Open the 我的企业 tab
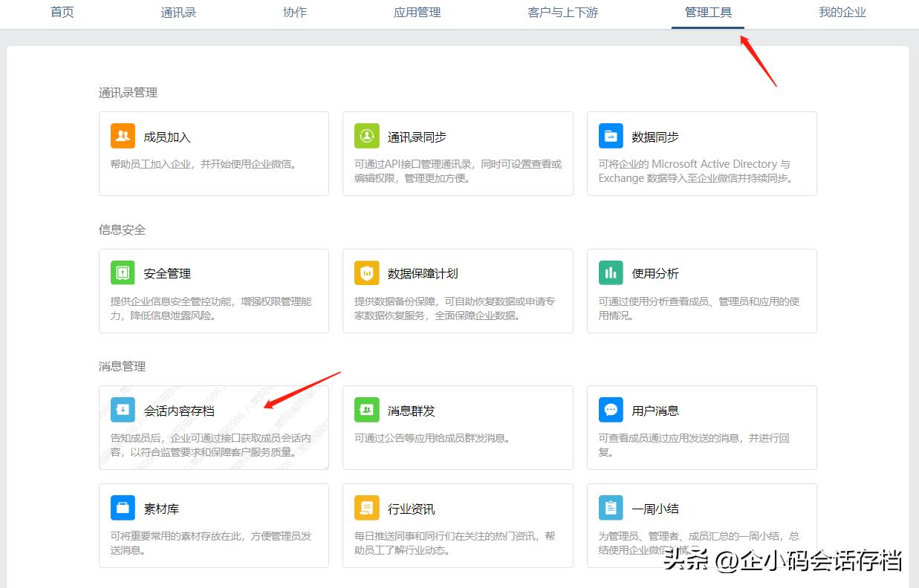This screenshot has height=588, width=919. (842, 13)
